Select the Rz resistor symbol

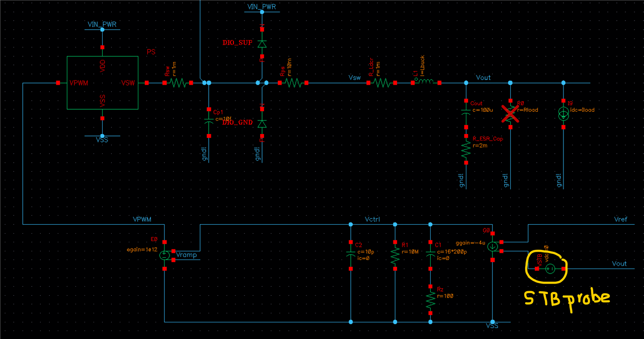point(430,300)
